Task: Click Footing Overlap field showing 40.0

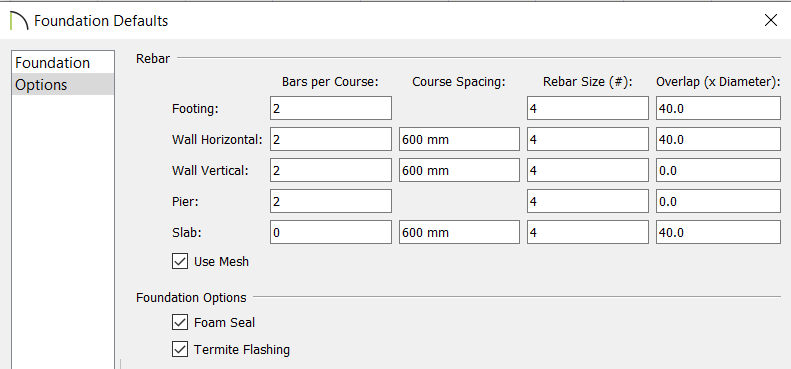Action: pyautogui.click(x=718, y=108)
